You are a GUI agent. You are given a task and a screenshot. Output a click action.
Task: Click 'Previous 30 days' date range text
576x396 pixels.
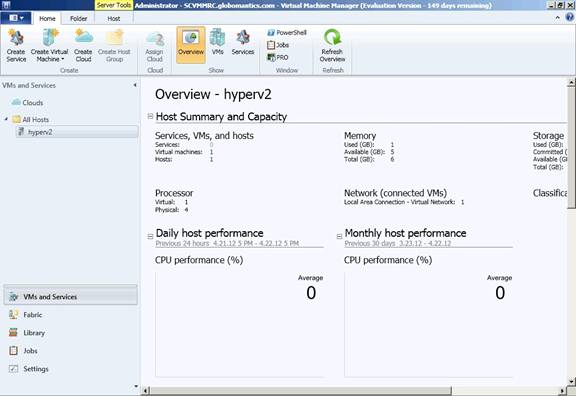coord(397,243)
